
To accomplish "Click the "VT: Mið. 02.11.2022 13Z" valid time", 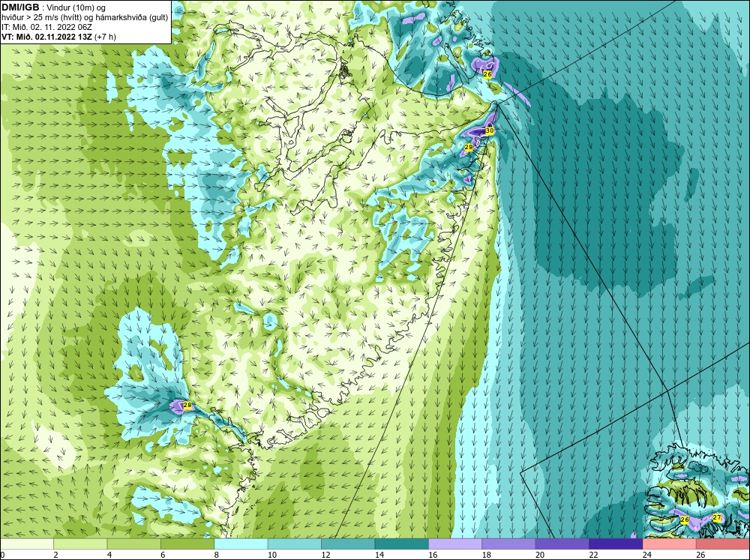I will click(46, 37).
